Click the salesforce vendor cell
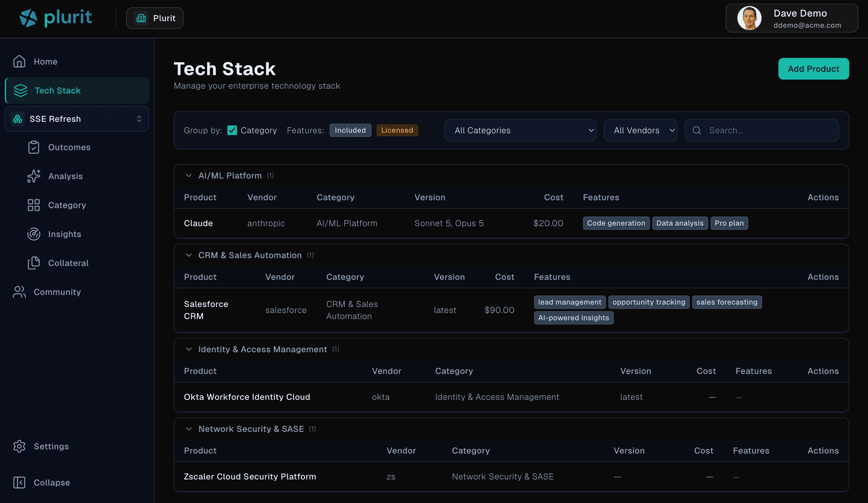868x503 pixels. click(286, 310)
